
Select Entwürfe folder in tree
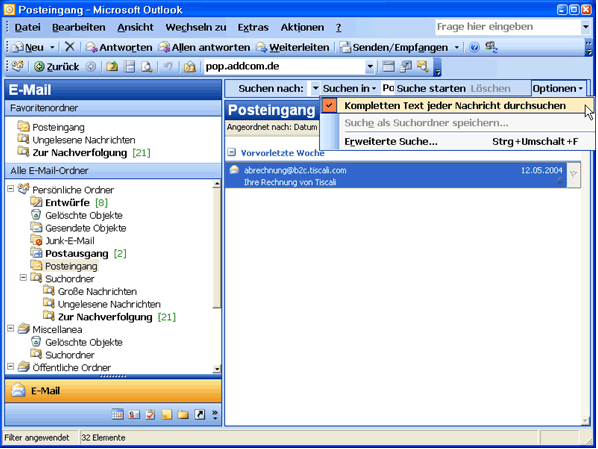click(67, 203)
